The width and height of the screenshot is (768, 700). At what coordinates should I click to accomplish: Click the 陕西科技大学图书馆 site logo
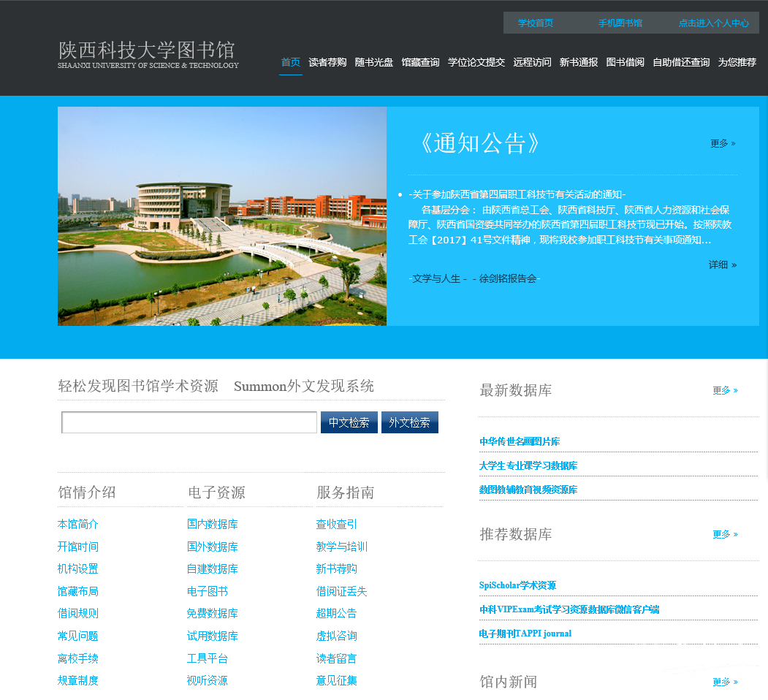tap(148, 54)
